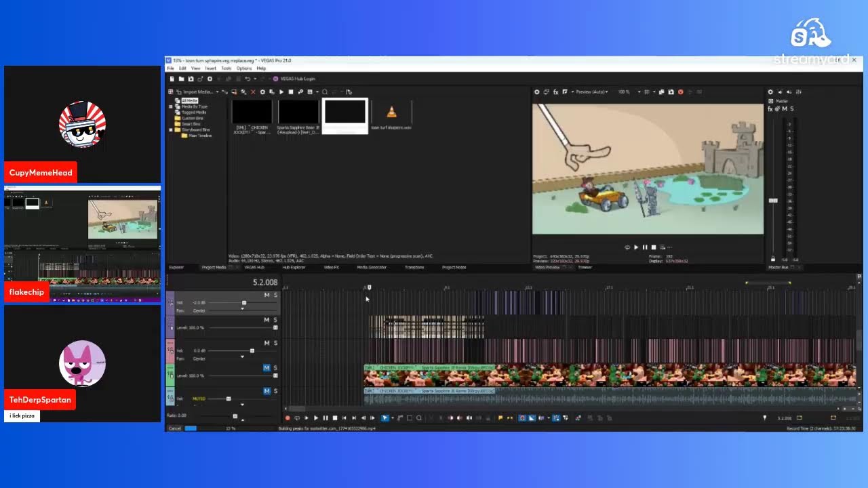Viewport: 868px width, 488px height.
Task: Toggle Solo on the Master Bus
Action: pyautogui.click(x=792, y=108)
